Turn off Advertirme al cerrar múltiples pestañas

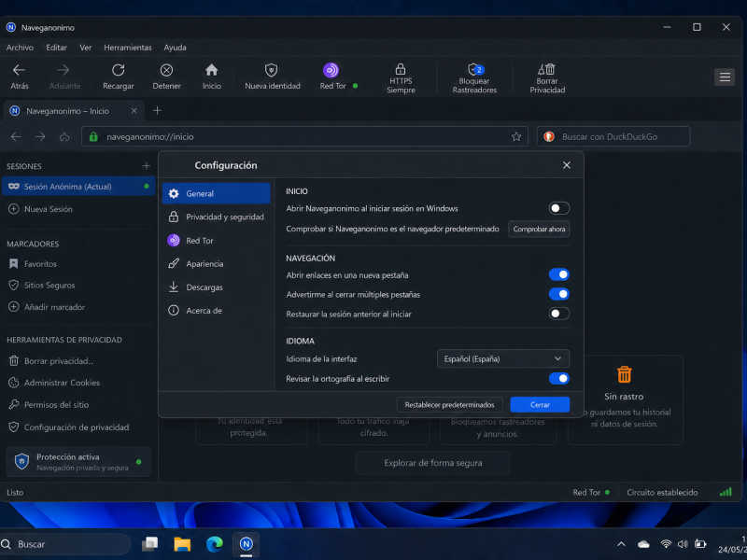click(x=558, y=294)
